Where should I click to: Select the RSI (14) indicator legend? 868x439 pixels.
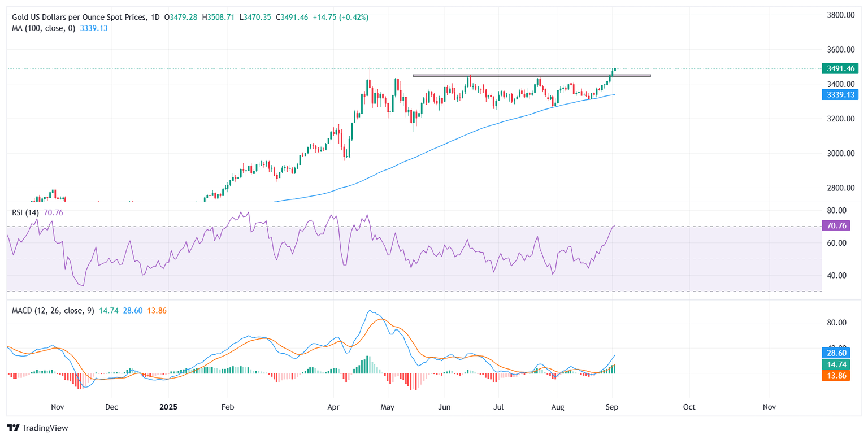click(25, 212)
